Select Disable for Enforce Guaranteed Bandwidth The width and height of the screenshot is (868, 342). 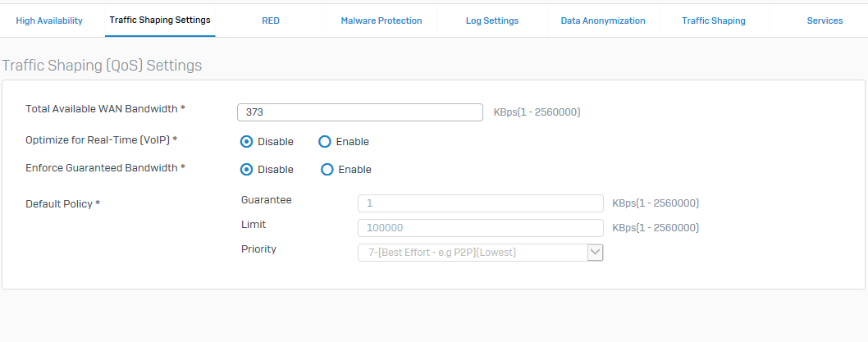coord(246,169)
